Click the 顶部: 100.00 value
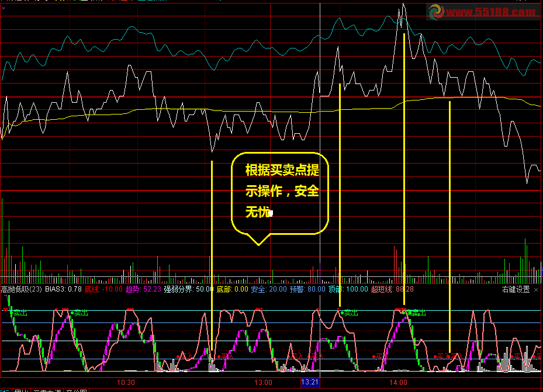 tap(348, 289)
